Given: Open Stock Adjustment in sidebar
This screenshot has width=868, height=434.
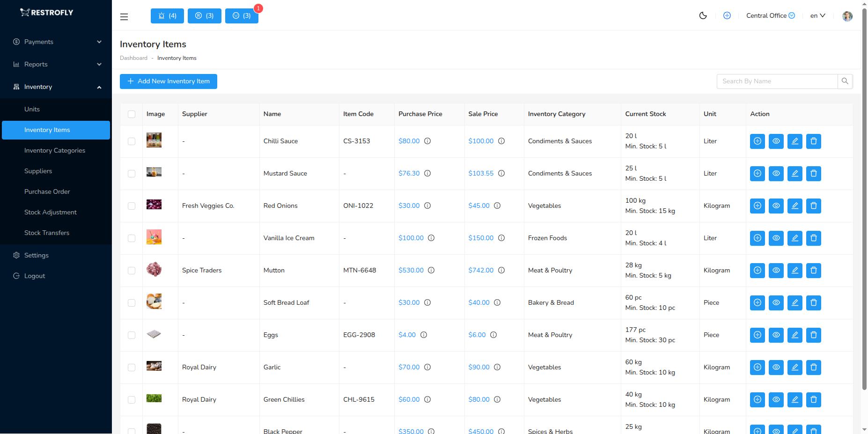Looking at the screenshot, I should click(x=51, y=213).
